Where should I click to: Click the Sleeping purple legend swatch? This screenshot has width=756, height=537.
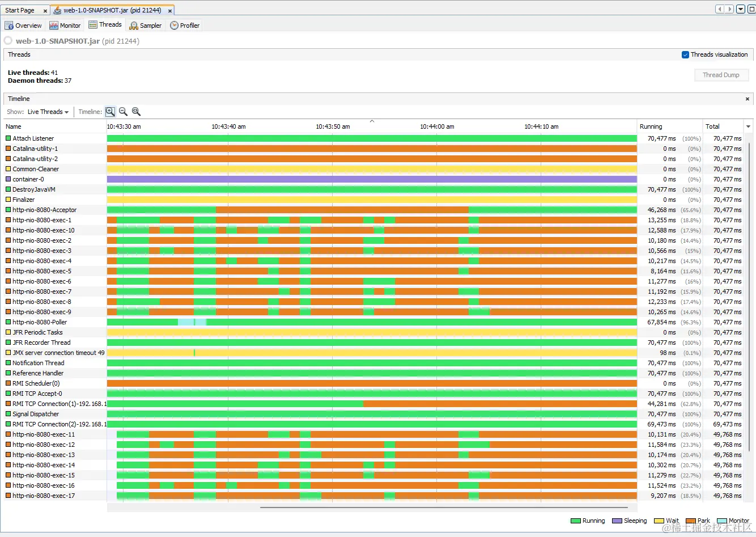(617, 521)
